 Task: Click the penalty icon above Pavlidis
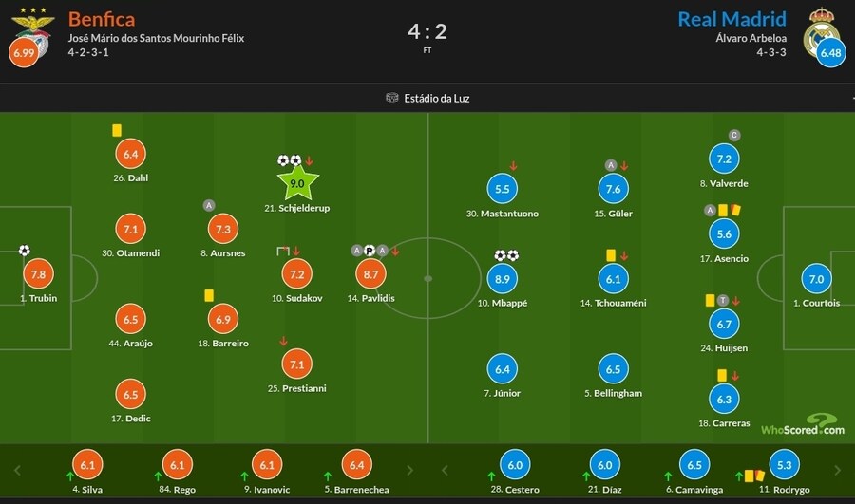click(370, 251)
